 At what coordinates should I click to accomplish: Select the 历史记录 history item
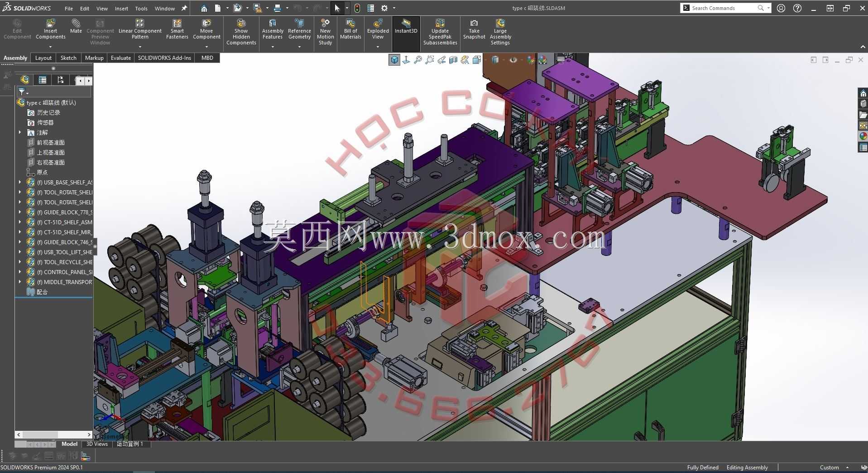coord(48,112)
